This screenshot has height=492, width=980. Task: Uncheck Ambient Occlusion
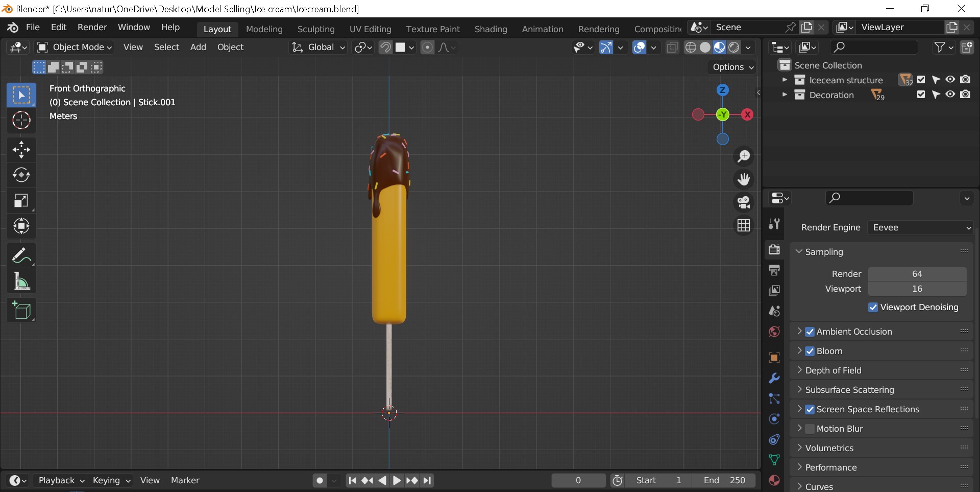[x=810, y=332]
